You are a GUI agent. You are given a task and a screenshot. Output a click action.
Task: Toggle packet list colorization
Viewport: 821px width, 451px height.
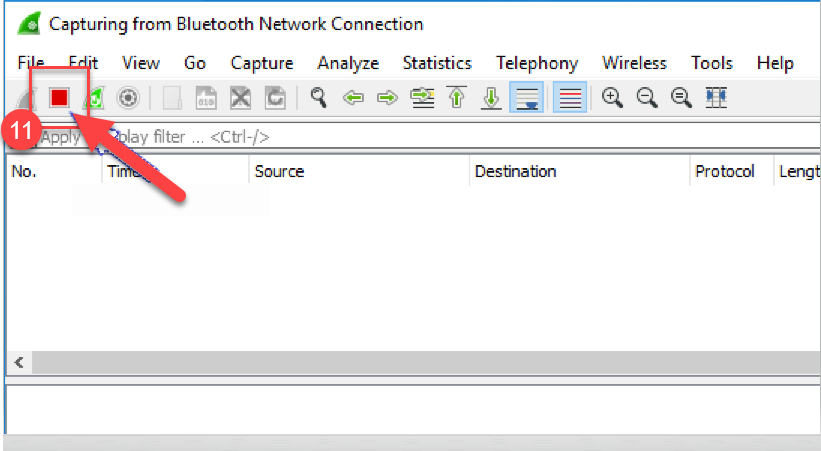[570, 98]
